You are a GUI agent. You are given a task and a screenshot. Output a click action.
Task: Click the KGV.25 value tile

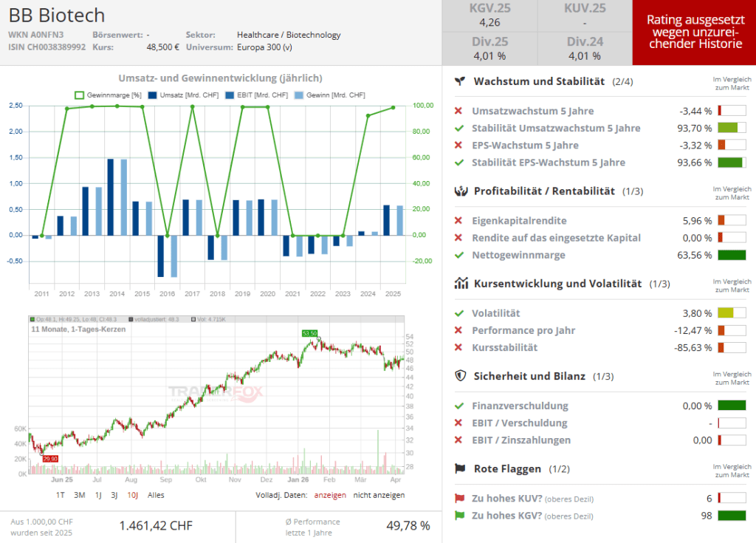(489, 16)
